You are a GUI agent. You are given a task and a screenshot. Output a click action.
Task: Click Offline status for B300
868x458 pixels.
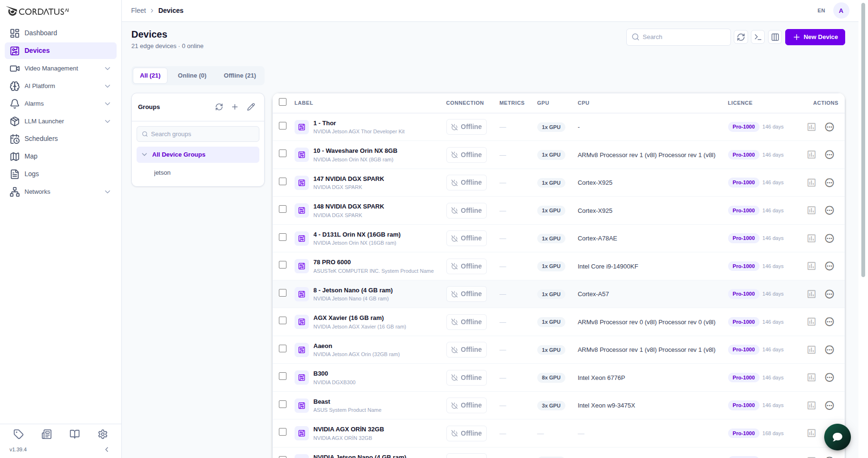[466, 378]
